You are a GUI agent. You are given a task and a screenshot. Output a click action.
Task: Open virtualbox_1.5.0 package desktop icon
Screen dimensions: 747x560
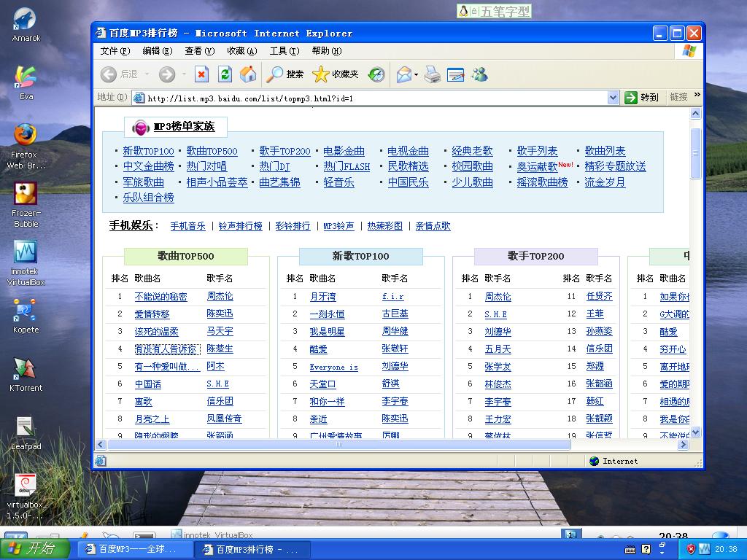click(x=26, y=497)
